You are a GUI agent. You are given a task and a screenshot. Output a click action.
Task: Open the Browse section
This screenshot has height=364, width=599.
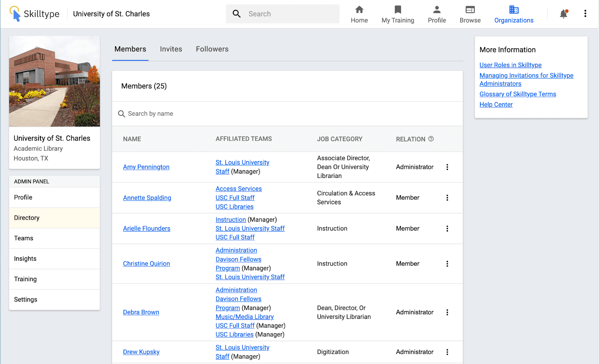tap(470, 14)
